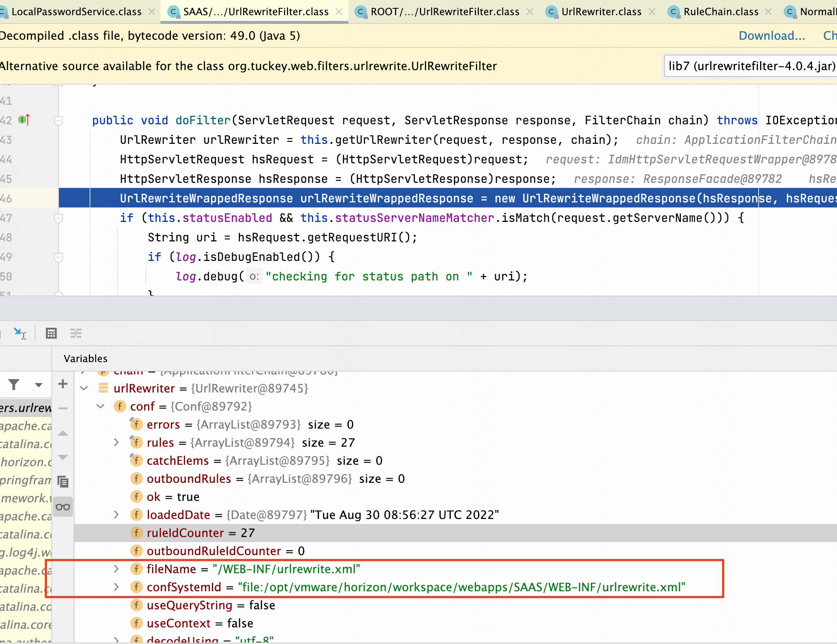This screenshot has width=837, height=644.
Task: Collapse the conf variable node
Action: (x=100, y=406)
